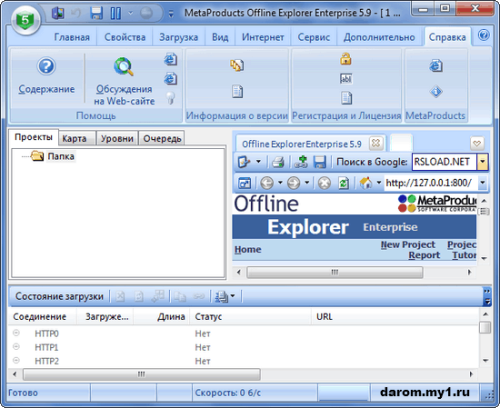Open the Home button dropdown arrow
Viewport: 500px width, 408px height.
point(379,183)
